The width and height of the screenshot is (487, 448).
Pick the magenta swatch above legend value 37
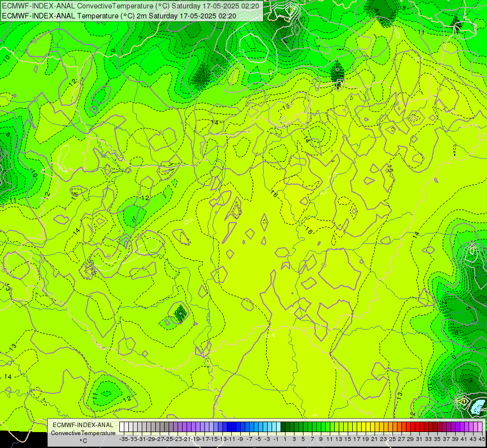pyautogui.click(x=444, y=427)
